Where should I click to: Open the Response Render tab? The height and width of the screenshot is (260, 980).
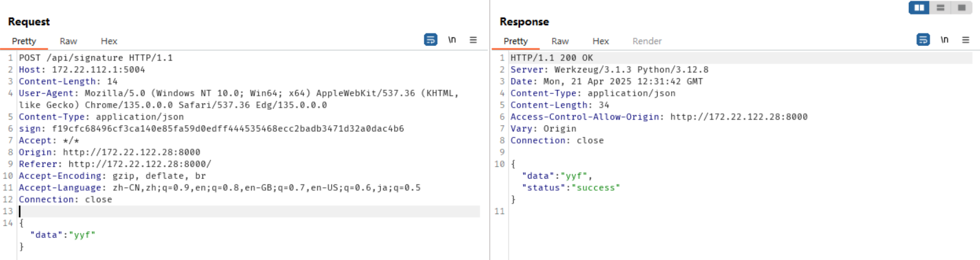pos(647,41)
